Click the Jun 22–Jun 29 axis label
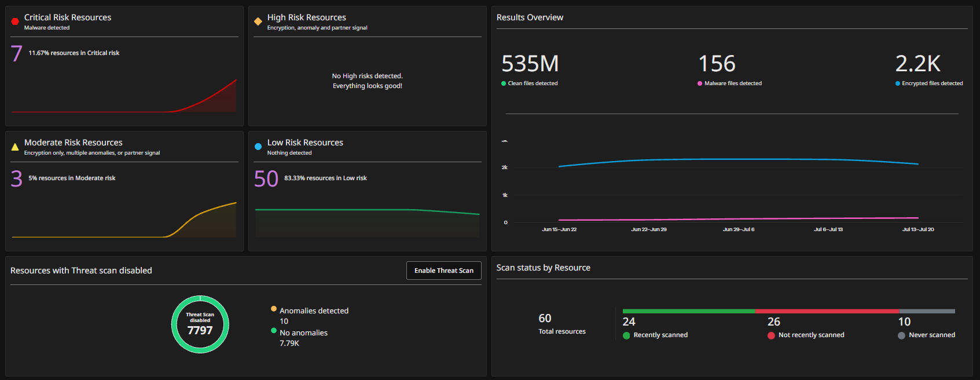 649,229
